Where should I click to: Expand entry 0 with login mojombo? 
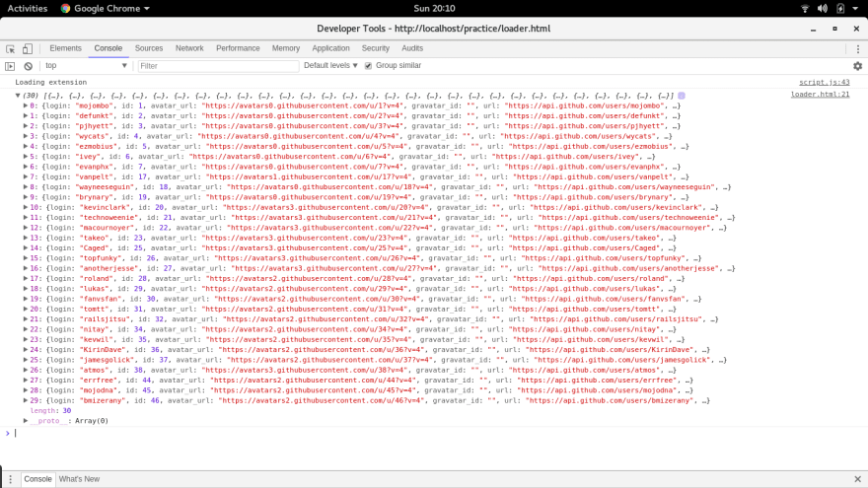coord(26,105)
